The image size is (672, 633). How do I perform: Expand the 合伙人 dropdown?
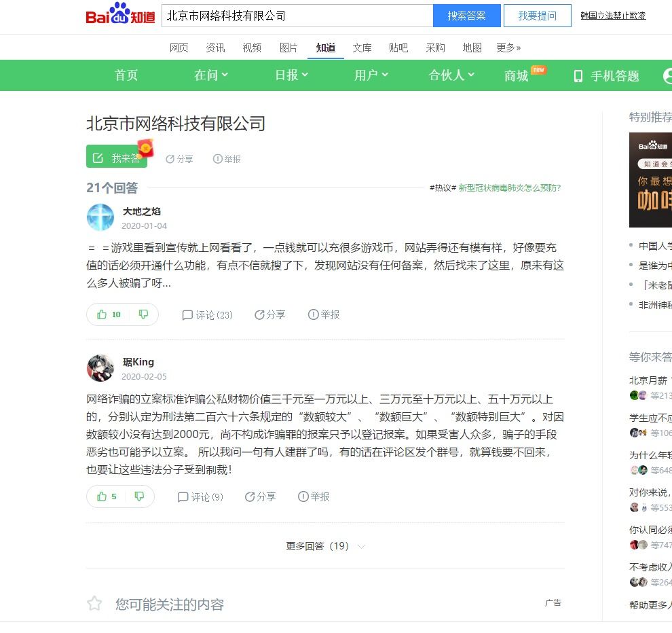(x=451, y=75)
